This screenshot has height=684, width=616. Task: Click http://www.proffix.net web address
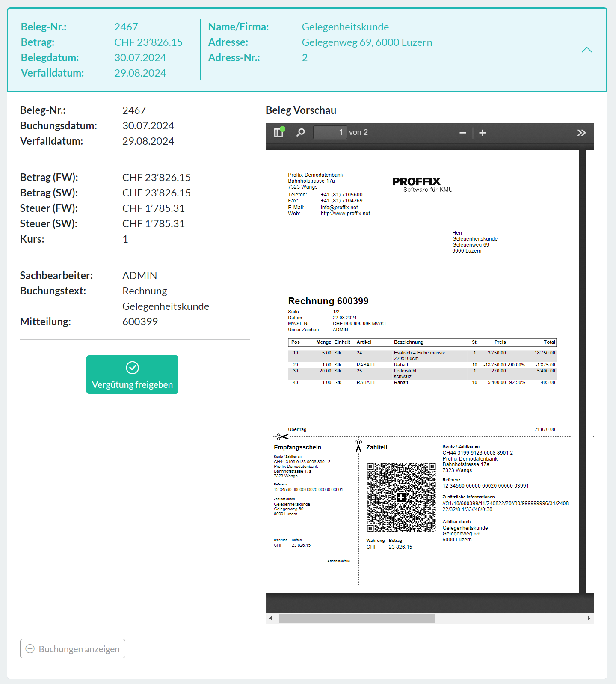tap(345, 214)
